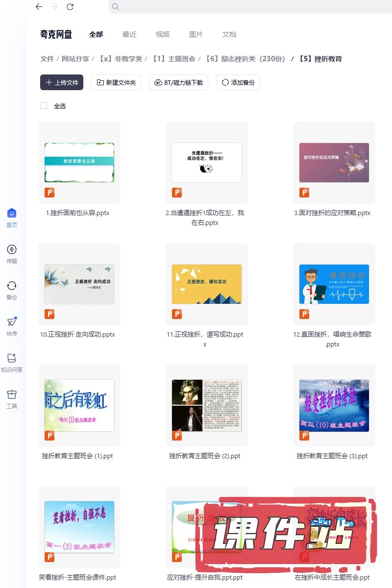This screenshot has width=392, height=588.
Task: Open the 备份 backup sidebar icon
Action: coord(12,286)
